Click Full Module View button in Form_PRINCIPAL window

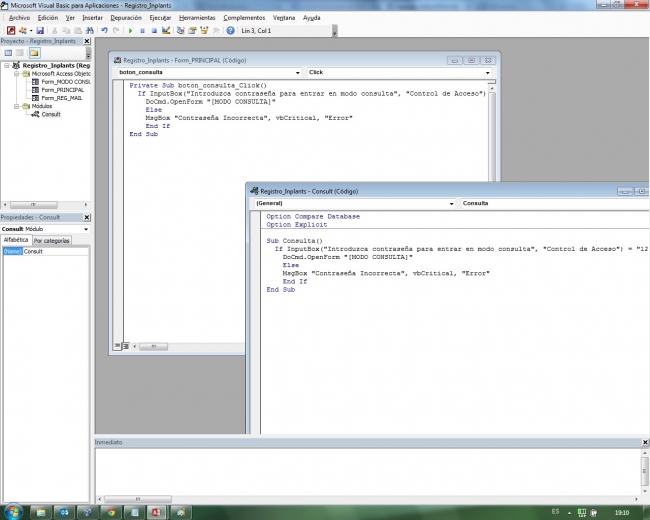[126, 346]
